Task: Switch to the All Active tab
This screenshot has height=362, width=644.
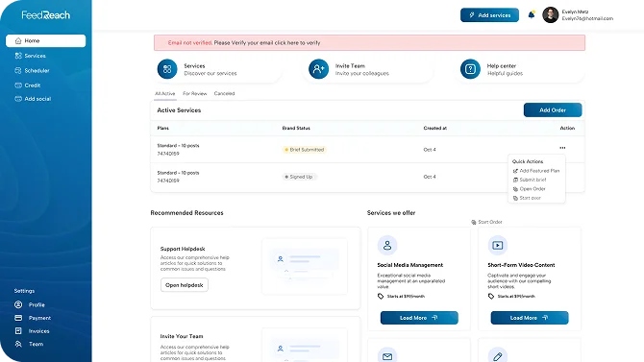Action: 164,93
